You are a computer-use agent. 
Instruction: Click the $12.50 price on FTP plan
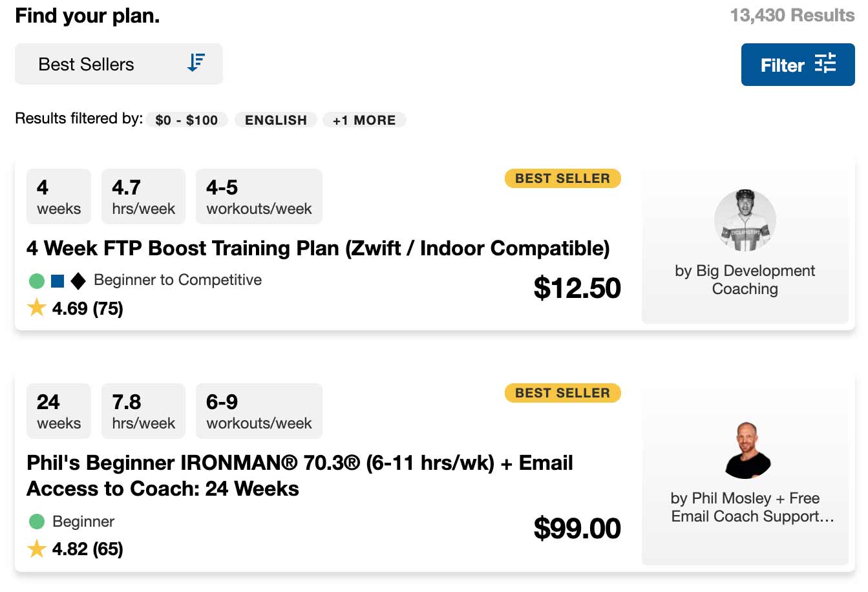[x=577, y=288]
